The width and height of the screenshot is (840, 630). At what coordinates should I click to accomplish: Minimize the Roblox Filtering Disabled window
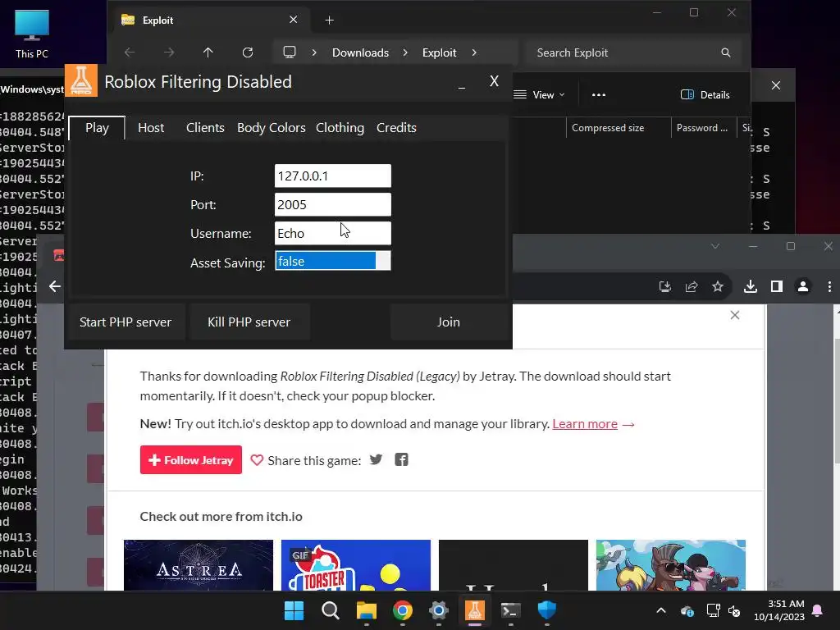(462, 84)
